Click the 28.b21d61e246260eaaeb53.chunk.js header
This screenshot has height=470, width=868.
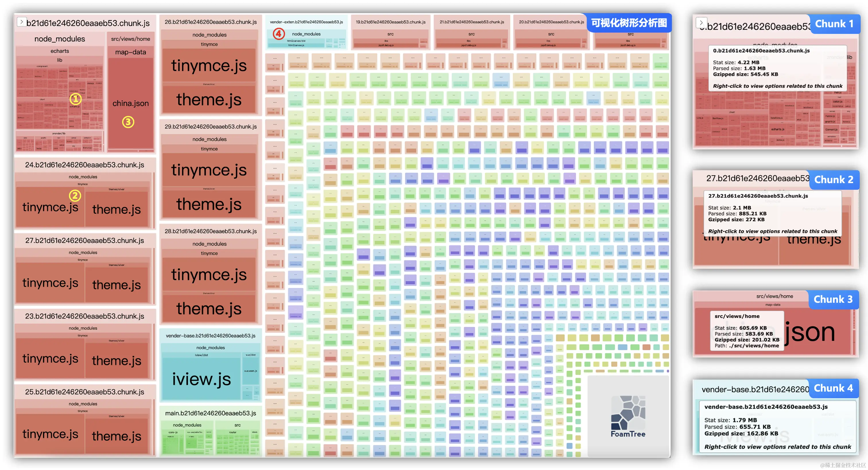point(211,231)
